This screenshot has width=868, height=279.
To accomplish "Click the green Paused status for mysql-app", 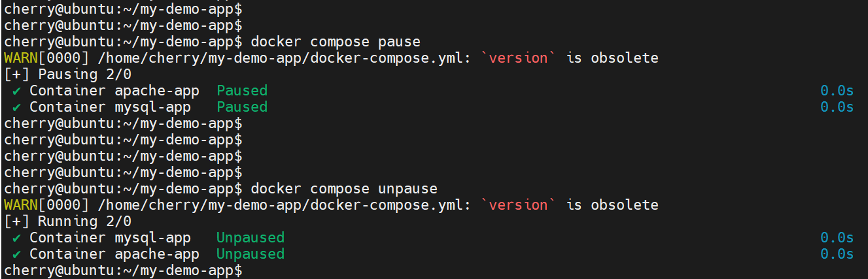I will pos(242,107).
